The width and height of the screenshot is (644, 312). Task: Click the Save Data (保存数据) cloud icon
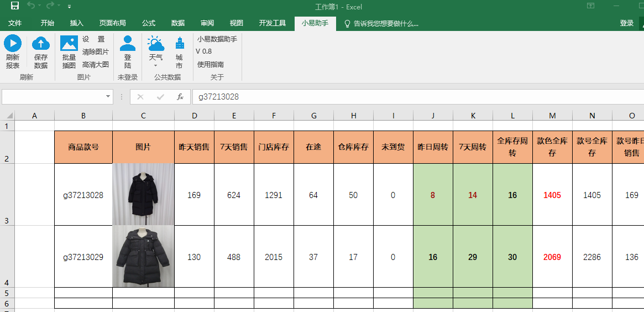pos(41,44)
